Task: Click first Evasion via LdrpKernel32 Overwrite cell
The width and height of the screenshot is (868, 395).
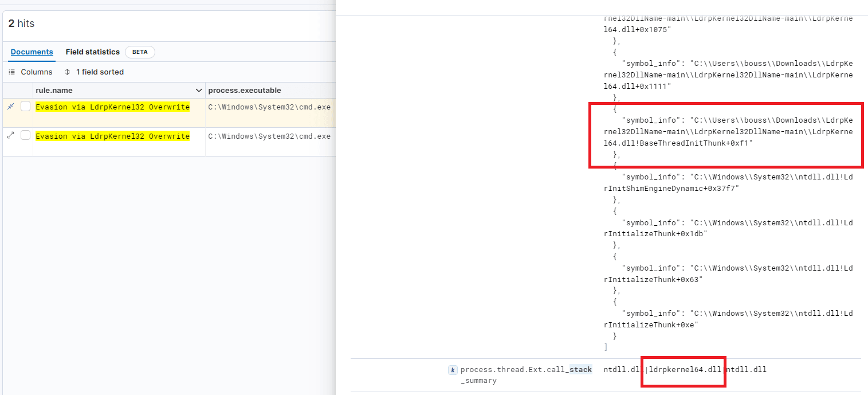Action: 112,107
